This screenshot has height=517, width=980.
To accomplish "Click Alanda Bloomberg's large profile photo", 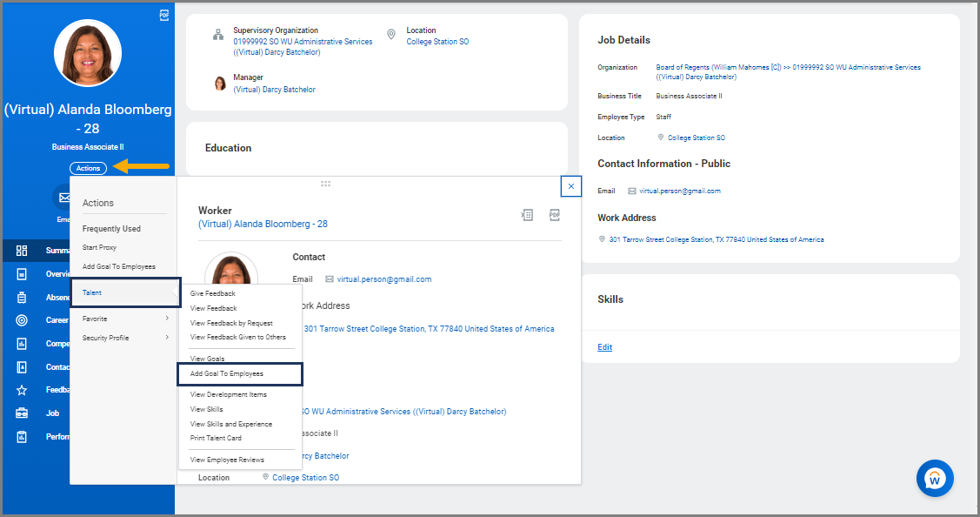I will click(88, 52).
